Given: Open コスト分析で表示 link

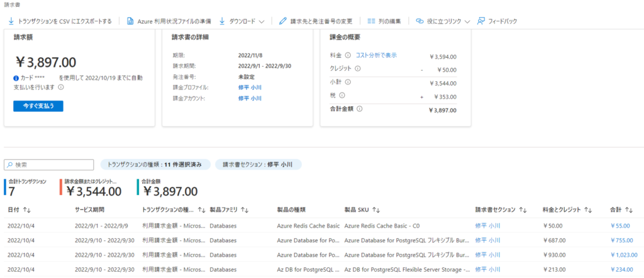Looking at the screenshot, I should click(x=376, y=55).
